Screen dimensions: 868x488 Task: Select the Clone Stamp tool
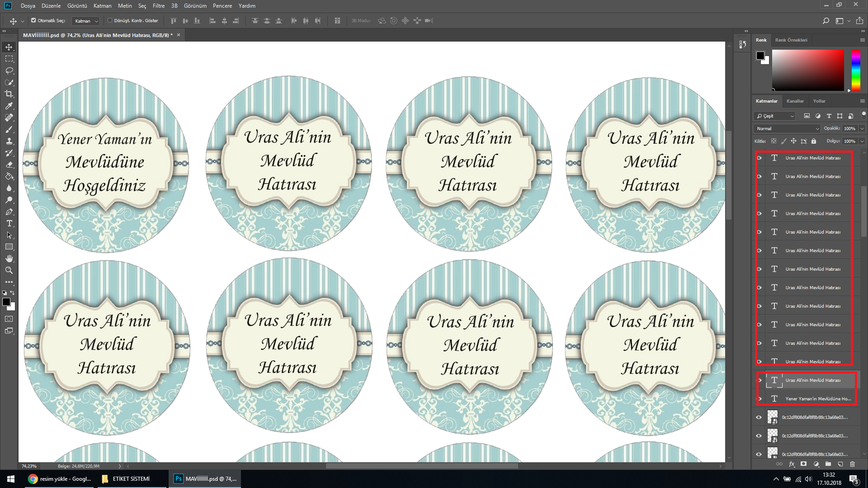[x=9, y=141]
